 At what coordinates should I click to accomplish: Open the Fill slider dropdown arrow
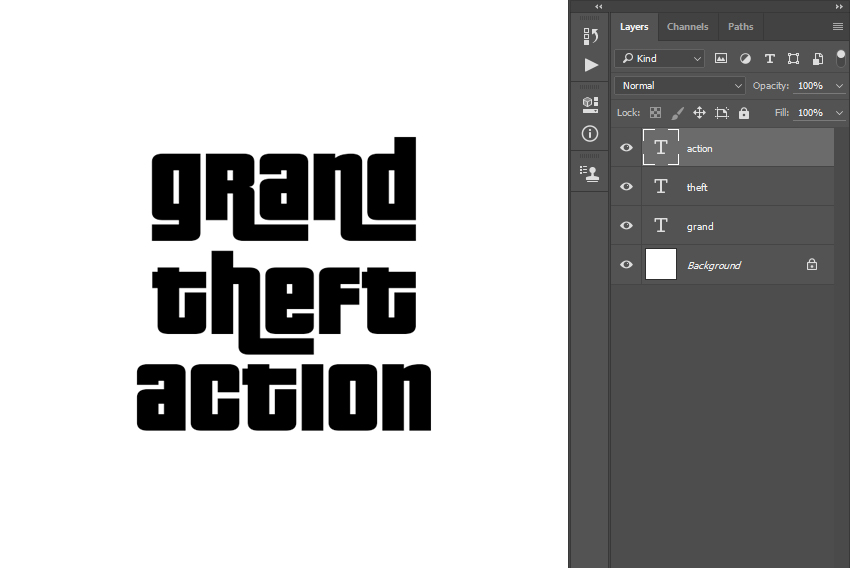pyautogui.click(x=839, y=113)
